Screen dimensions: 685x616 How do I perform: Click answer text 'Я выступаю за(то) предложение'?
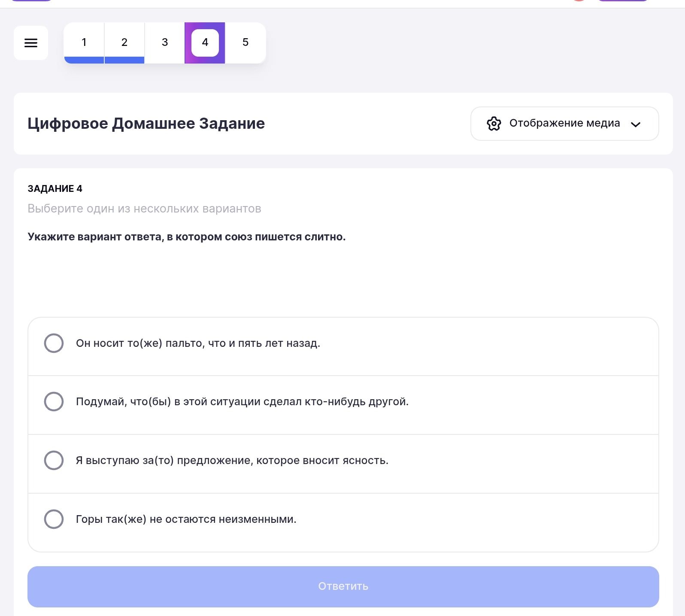tap(164, 461)
